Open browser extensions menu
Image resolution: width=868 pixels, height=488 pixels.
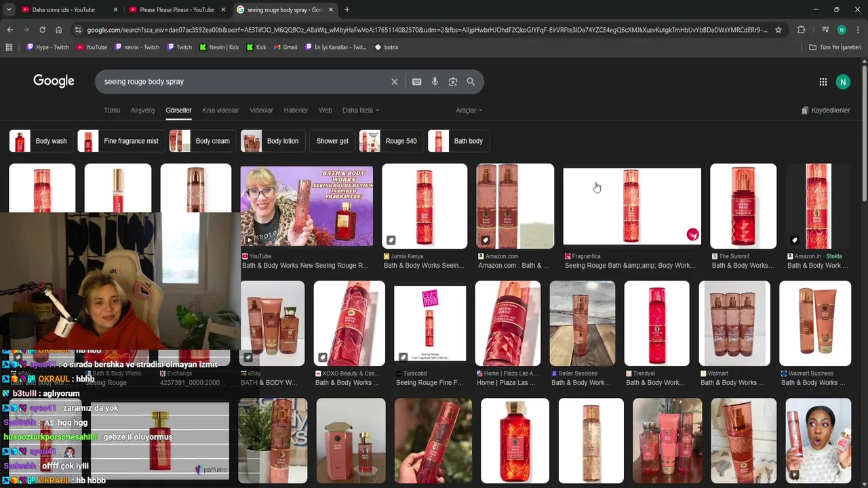click(x=801, y=30)
